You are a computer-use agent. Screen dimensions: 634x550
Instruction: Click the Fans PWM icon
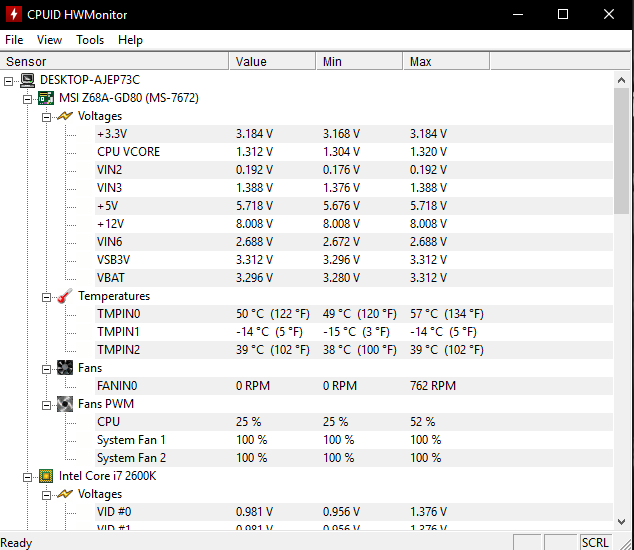pos(65,404)
